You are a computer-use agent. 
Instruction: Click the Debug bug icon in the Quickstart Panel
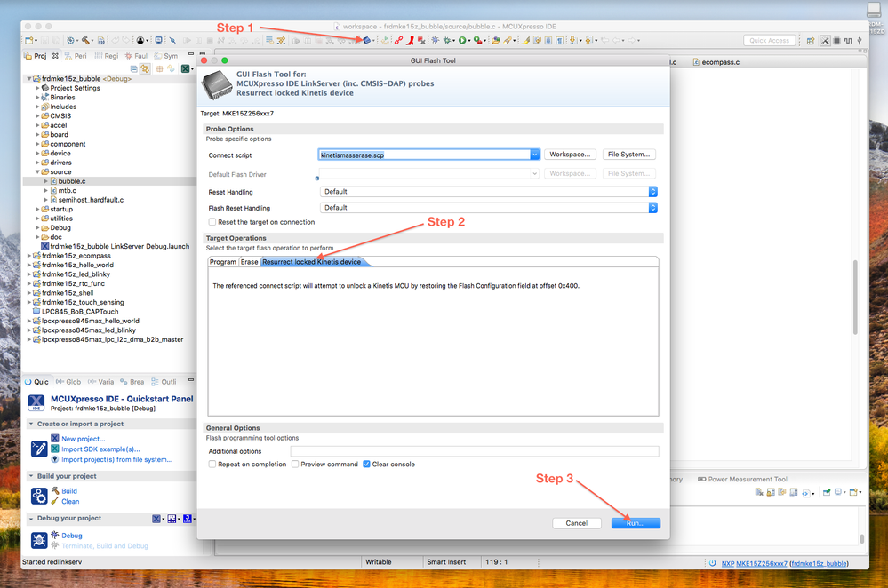click(39, 539)
